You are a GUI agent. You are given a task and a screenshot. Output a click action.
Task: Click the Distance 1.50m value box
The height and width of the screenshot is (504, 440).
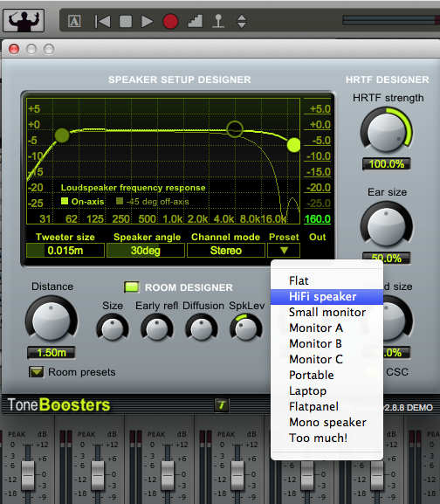pos(52,353)
